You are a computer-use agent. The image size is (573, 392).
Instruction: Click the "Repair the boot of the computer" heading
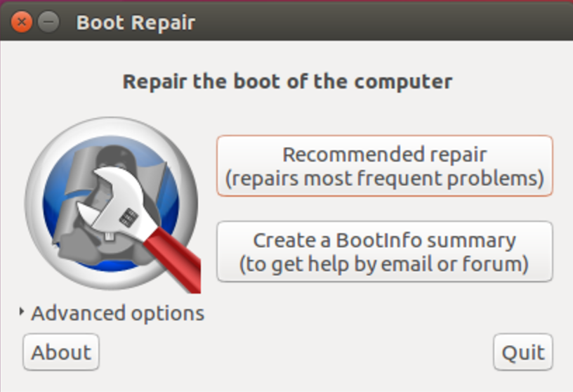(288, 81)
